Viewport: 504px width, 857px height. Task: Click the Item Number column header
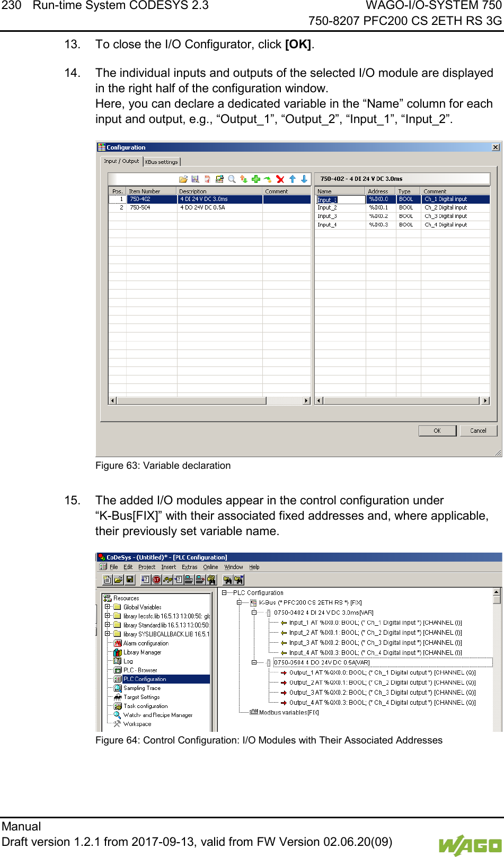[x=151, y=191]
